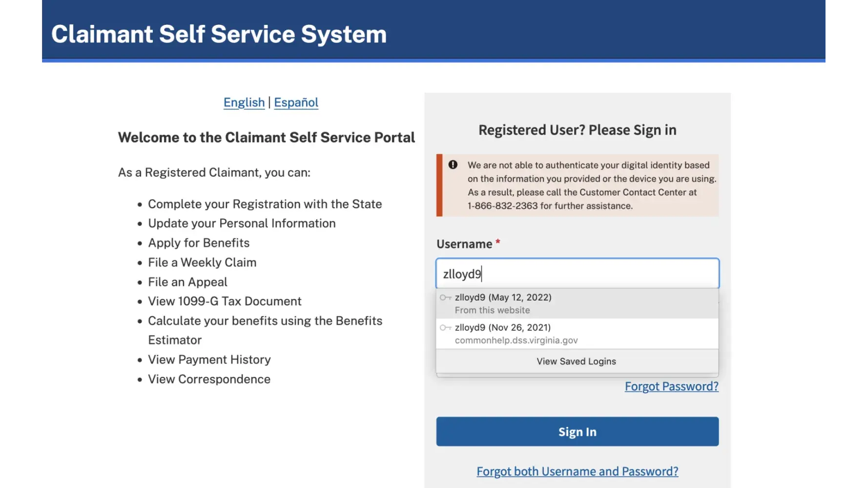Open the Forgot Password? link

671,386
